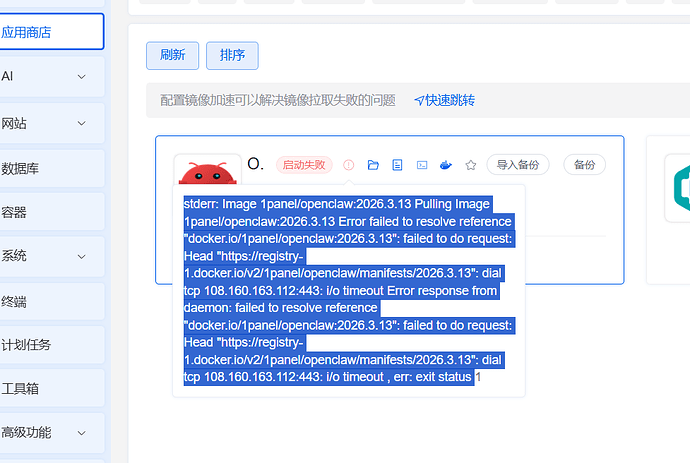Click the red OpenClaw app logo
Viewport: 690px width, 463px height.
207,172
